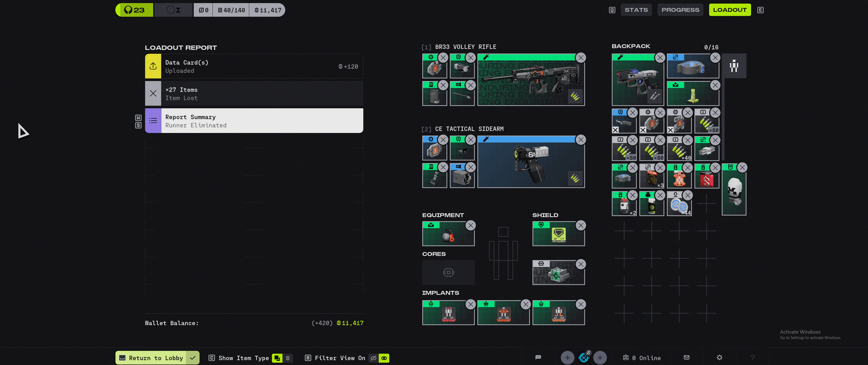
Task: Remove the BR33 Volley Rifle from slot
Action: (581, 58)
